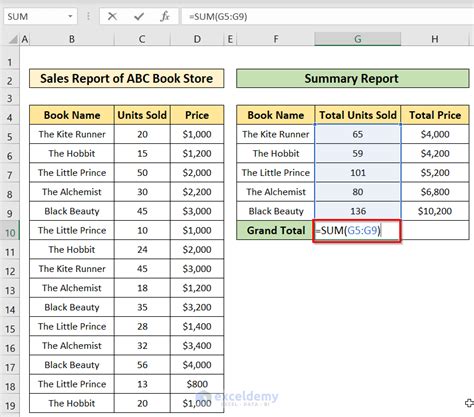
Task: Select column E header
Action: click(x=230, y=39)
